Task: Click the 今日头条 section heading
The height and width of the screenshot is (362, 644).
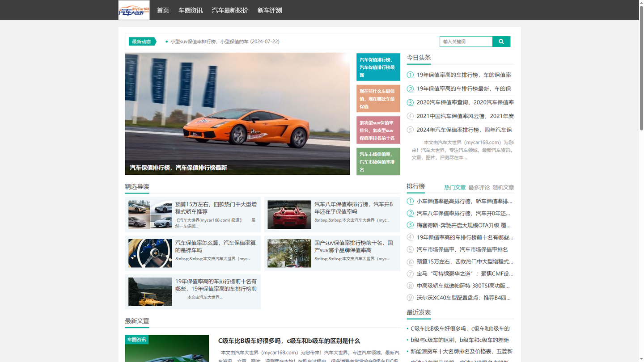Action: pos(419,58)
